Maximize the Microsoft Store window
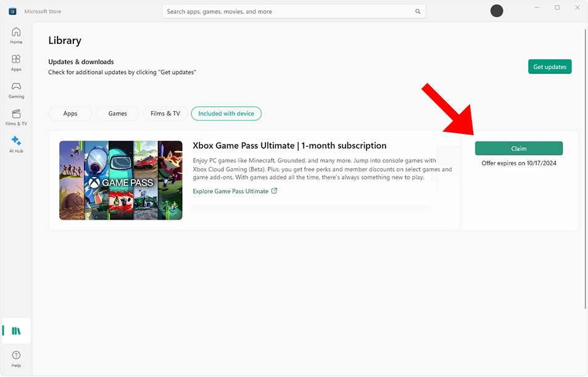Viewport: 588px width, 377px height. (x=557, y=7)
